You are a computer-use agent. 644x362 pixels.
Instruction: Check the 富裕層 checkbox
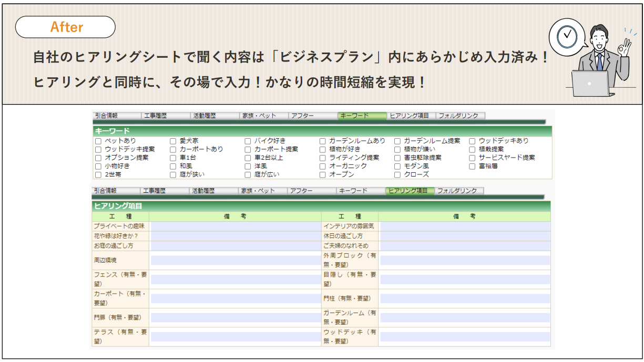click(x=472, y=167)
